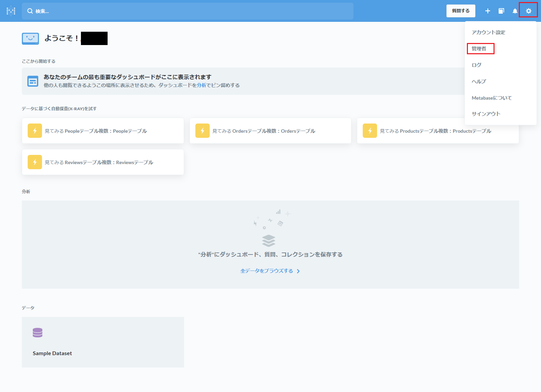This screenshot has width=541, height=392.
Task: Select ログ from the settings menu
Action: click(476, 65)
